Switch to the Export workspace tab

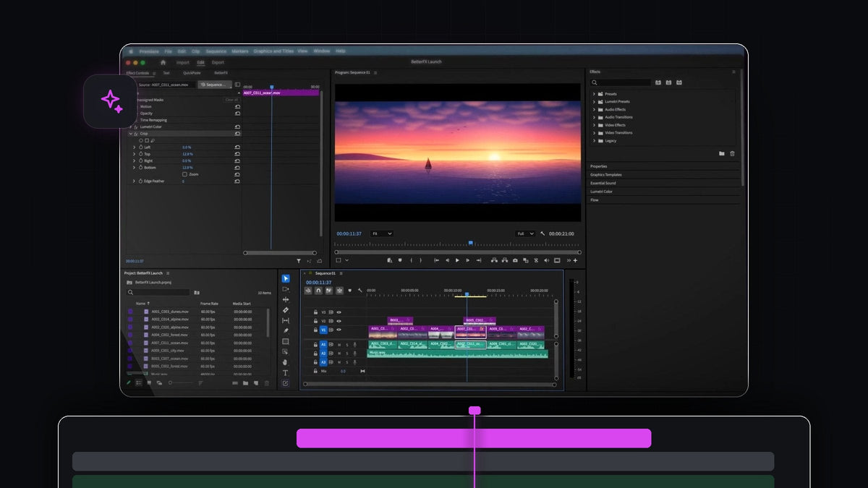(218, 62)
